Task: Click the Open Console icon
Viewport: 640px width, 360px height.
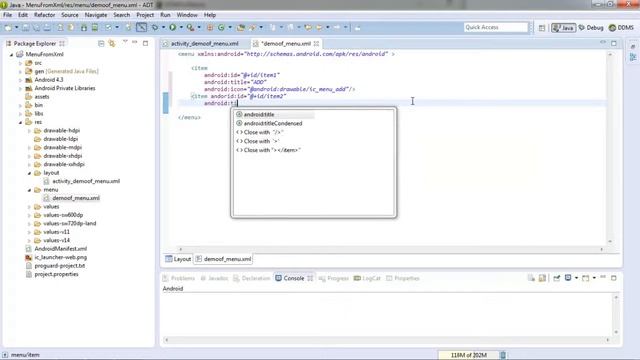Action: 586,278
